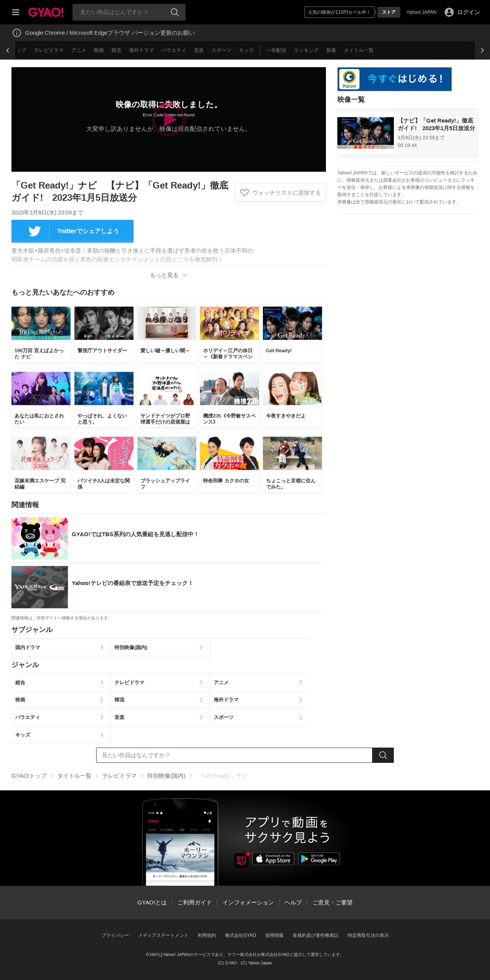490x980 pixels.
Task: Open ブラッシュアップライフ card
Action: pos(167,462)
